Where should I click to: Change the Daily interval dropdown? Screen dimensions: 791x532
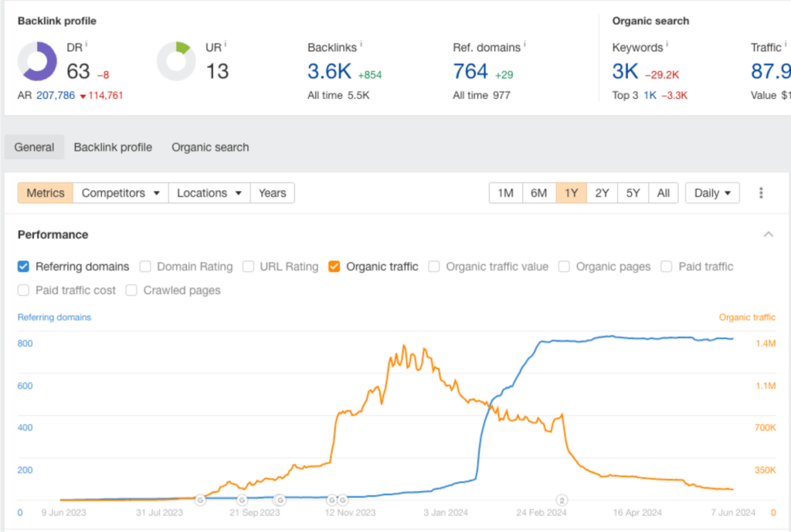tap(711, 192)
